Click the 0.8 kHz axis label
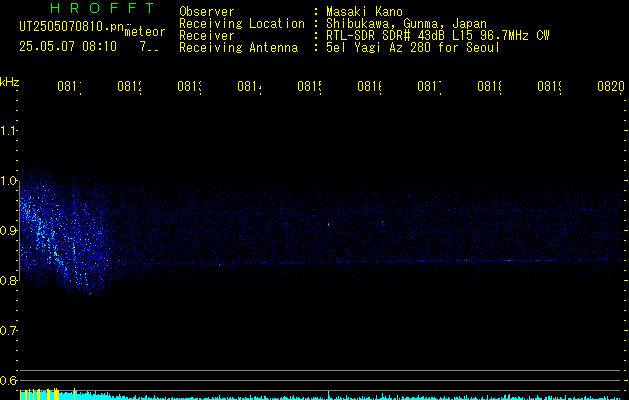 point(8,280)
